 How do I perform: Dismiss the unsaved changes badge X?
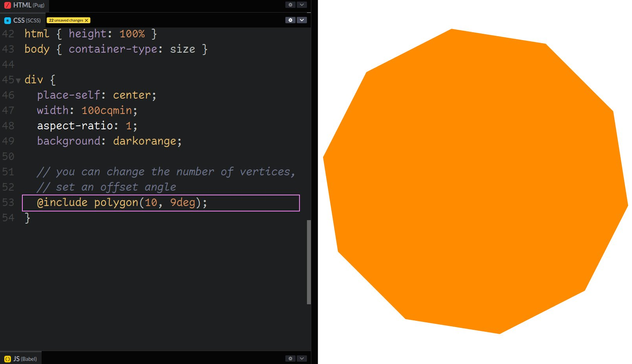(x=87, y=20)
